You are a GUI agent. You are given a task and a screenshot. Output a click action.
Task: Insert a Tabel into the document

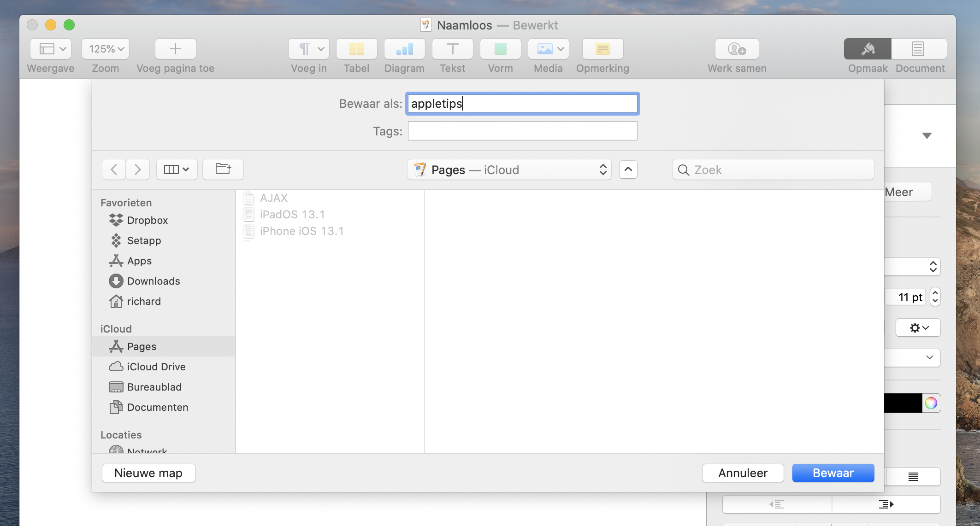click(x=356, y=49)
